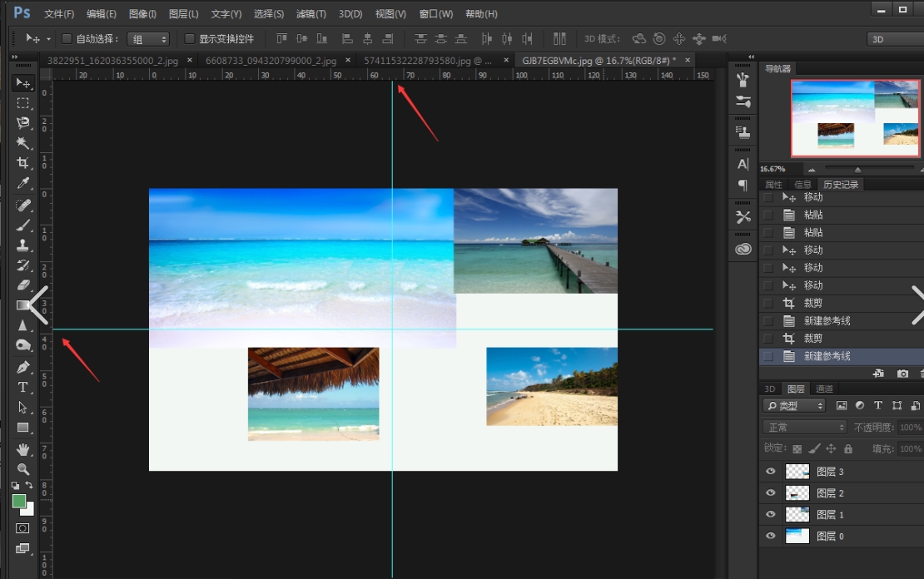924x579 pixels.
Task: Open the 文件(F) menu
Action: (x=59, y=13)
